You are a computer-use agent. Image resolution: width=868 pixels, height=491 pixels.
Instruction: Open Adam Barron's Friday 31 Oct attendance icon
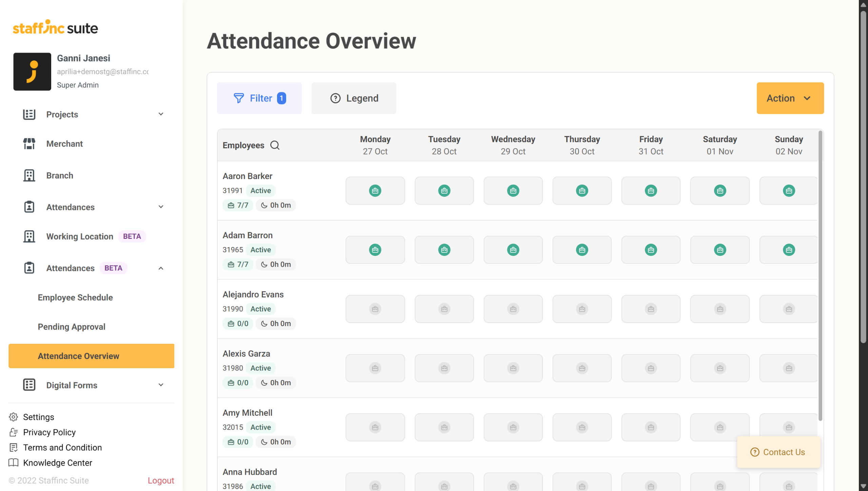pos(651,250)
